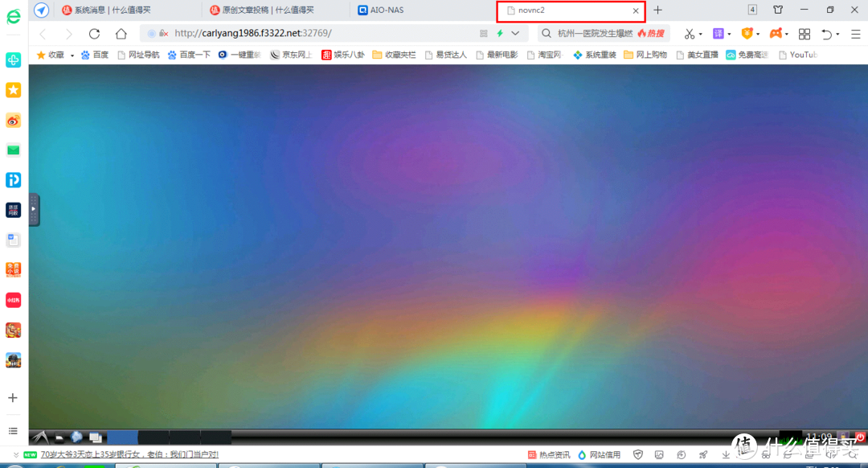Add a sidebar app with plus icon

13,398
